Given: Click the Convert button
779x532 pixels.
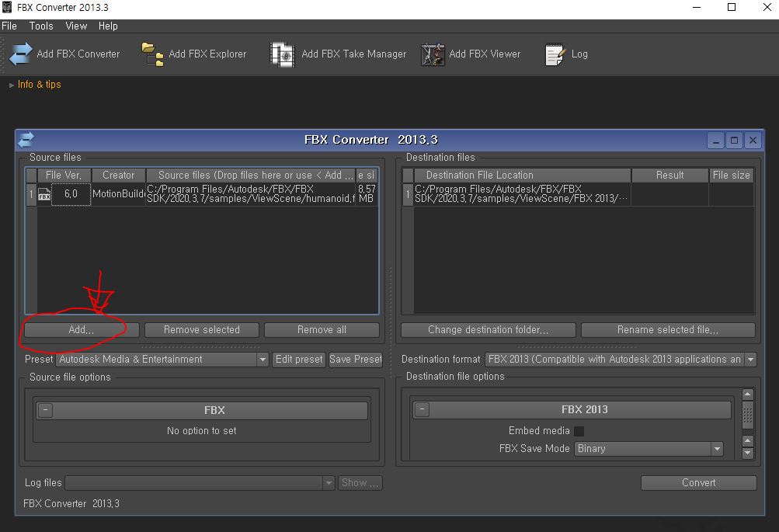Looking at the screenshot, I should pyautogui.click(x=698, y=483).
